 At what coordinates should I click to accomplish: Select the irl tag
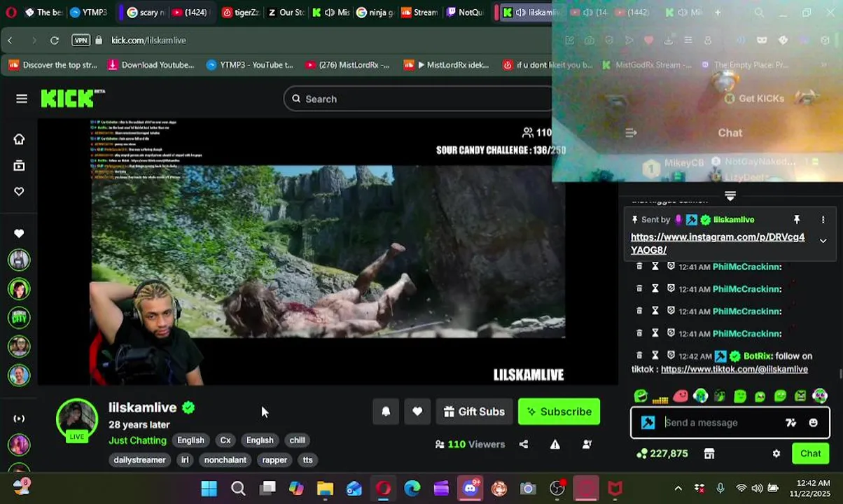(185, 460)
